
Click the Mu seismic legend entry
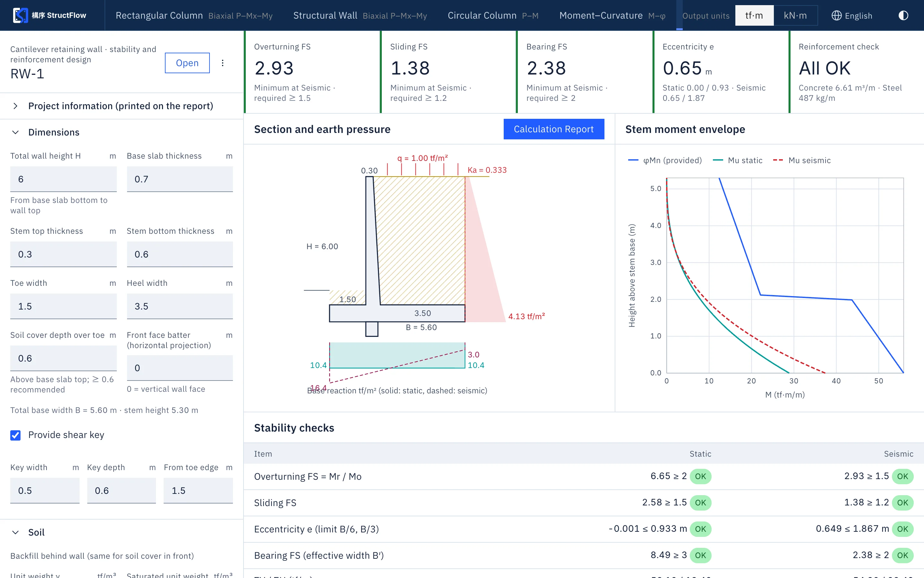click(x=802, y=160)
